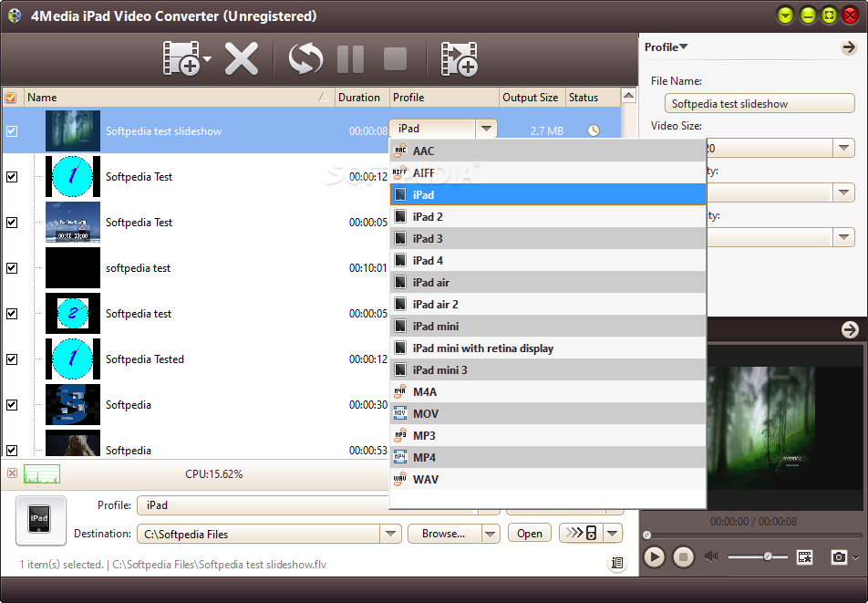Click the File Name input field
Screen dimensions: 868x603
tap(759, 104)
